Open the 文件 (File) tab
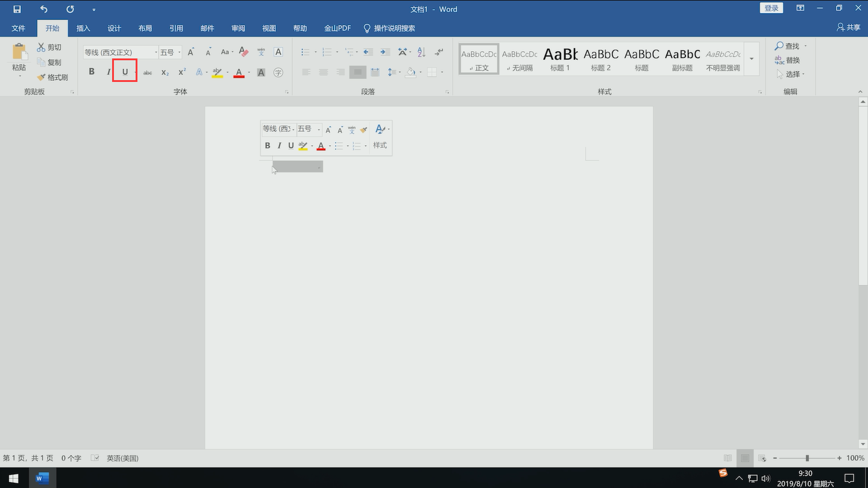 (x=18, y=28)
